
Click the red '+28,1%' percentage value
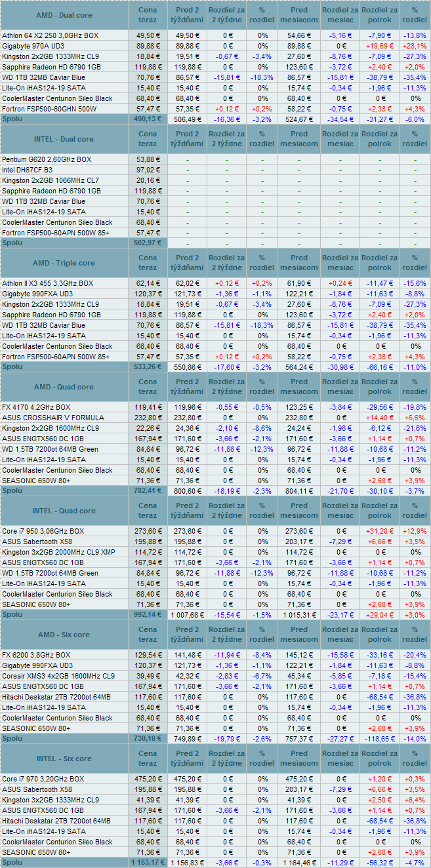click(x=415, y=46)
